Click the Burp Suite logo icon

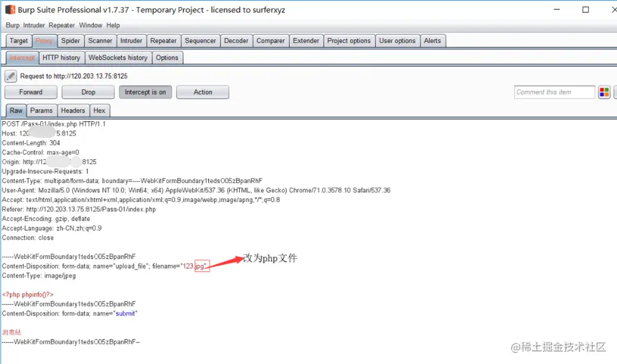10,10
